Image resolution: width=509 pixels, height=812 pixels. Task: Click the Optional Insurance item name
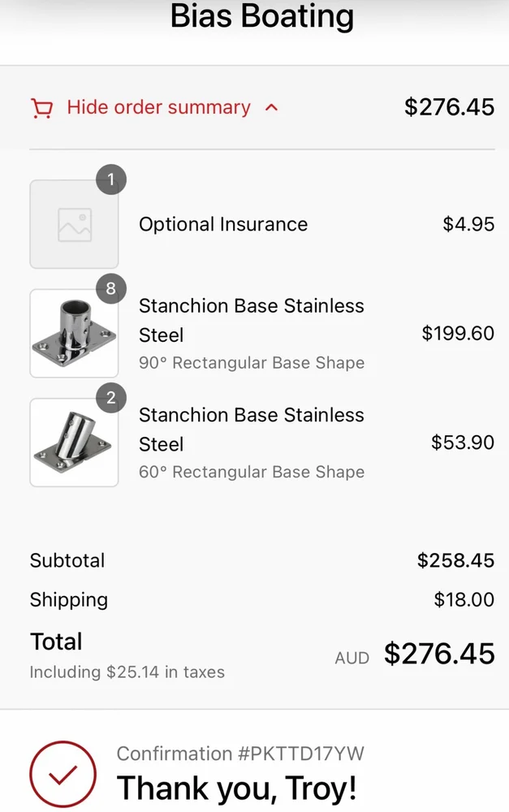223,225
